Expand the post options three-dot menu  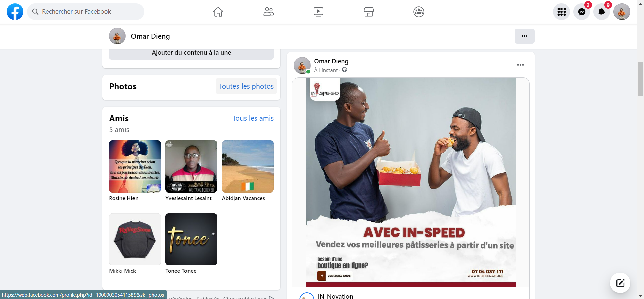tap(520, 65)
